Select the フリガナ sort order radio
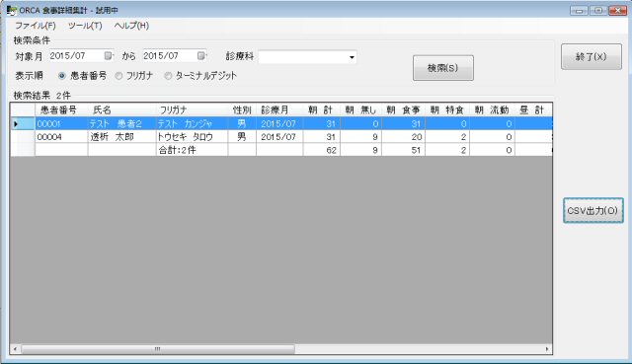Screen dimensions: 632x364 [x=118, y=76]
